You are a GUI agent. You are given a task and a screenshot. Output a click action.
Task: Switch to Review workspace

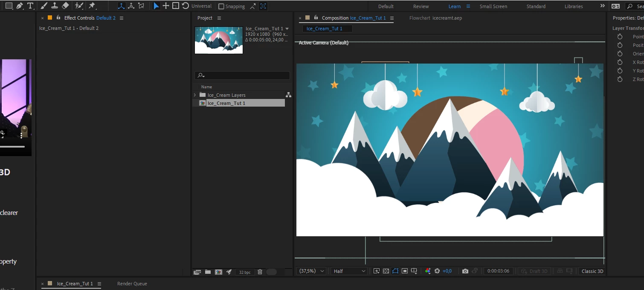(421, 6)
